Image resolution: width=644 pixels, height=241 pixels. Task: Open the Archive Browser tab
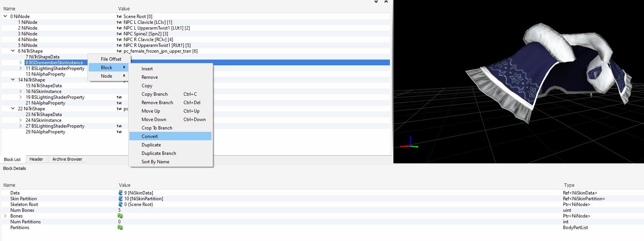coord(67,159)
